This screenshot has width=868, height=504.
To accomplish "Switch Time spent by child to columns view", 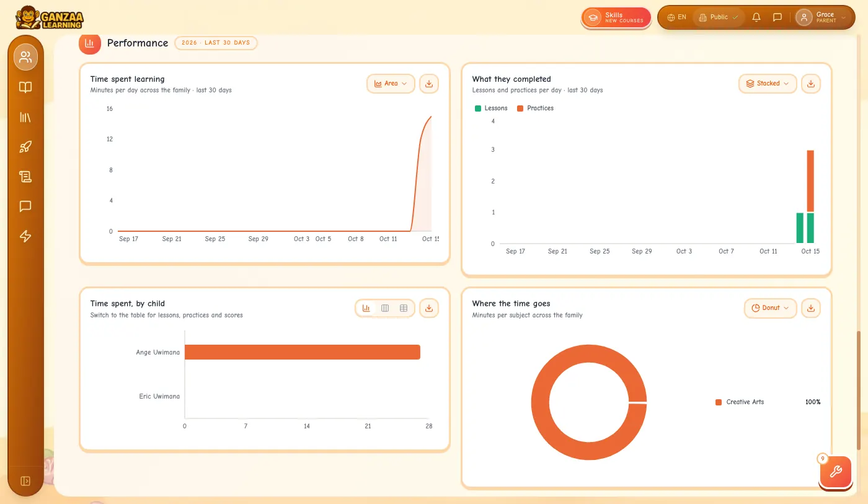I will coord(385,308).
